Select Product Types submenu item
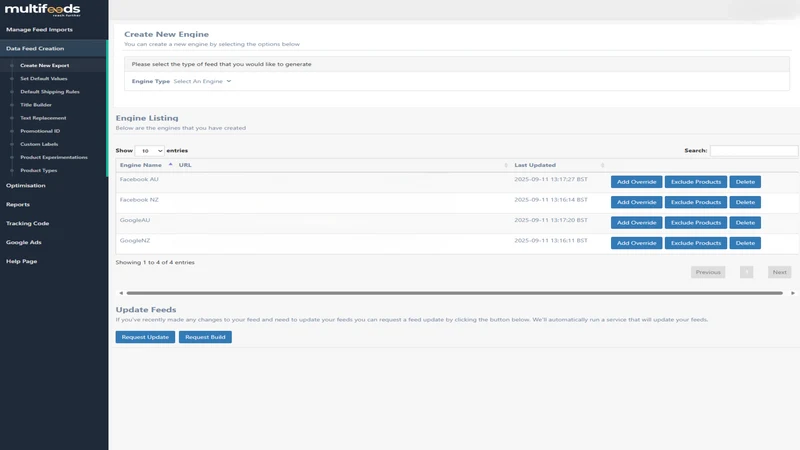The width and height of the screenshot is (800, 450). tap(39, 170)
